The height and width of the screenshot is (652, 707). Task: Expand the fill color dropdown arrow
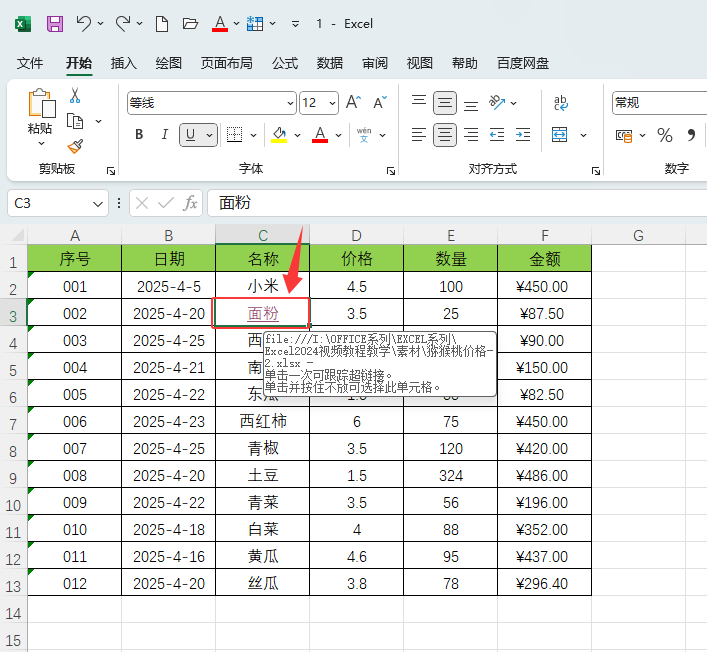[x=297, y=135]
